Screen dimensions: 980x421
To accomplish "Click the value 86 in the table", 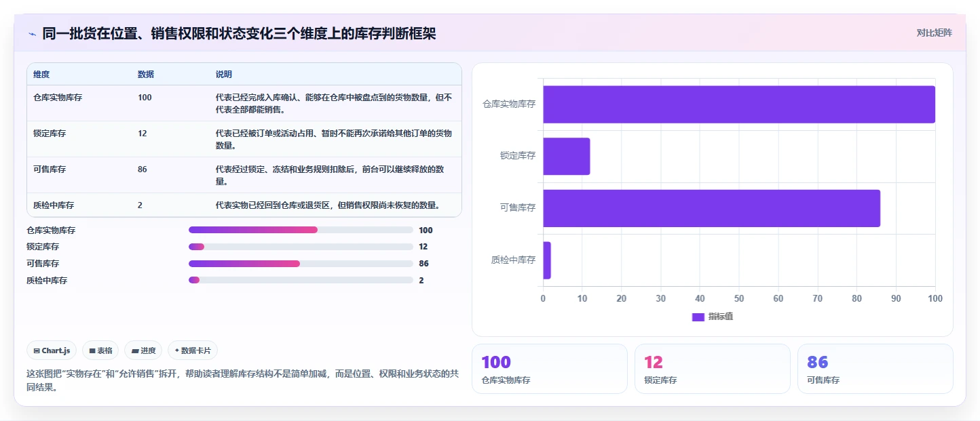I will pyautogui.click(x=142, y=169).
